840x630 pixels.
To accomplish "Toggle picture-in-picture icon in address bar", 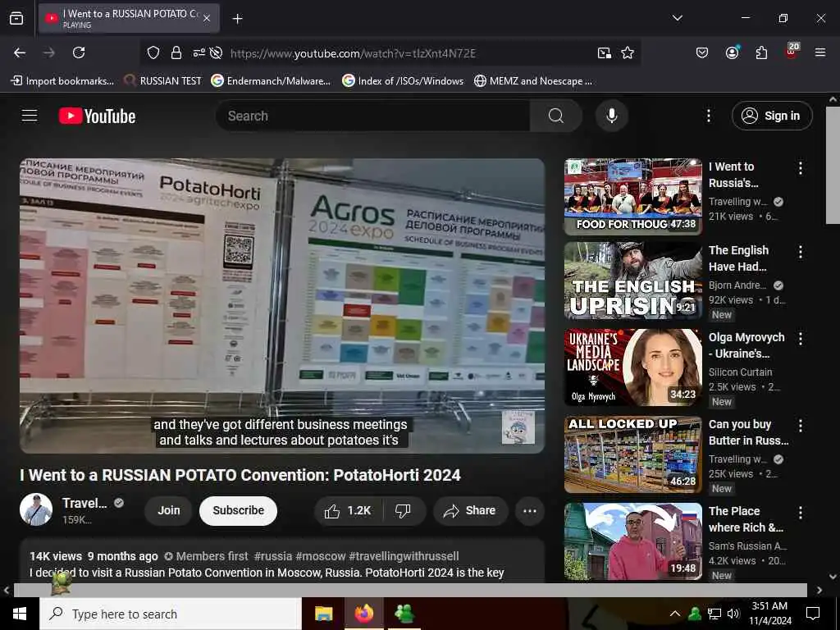I will click(x=605, y=52).
